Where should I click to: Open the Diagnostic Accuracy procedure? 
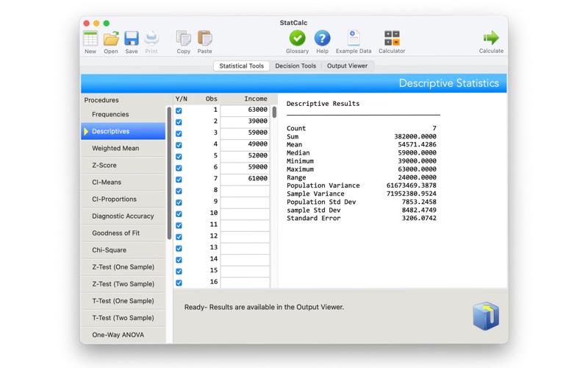pyautogui.click(x=123, y=216)
